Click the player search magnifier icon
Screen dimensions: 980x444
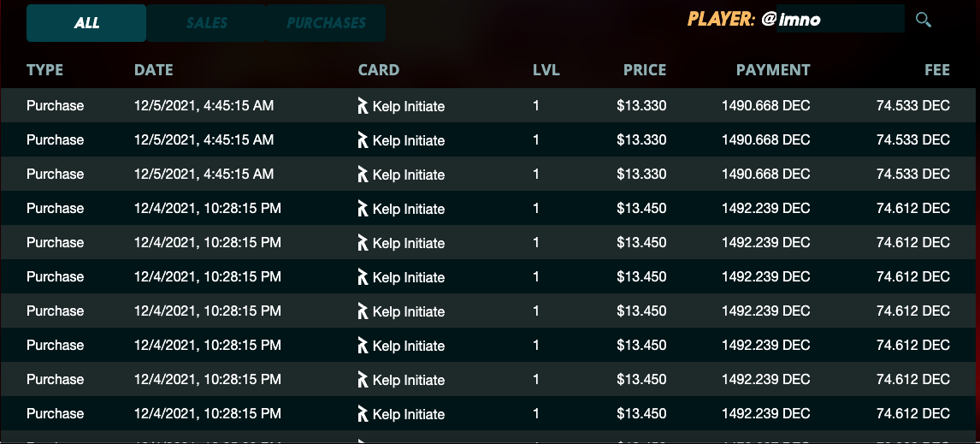click(x=923, y=20)
